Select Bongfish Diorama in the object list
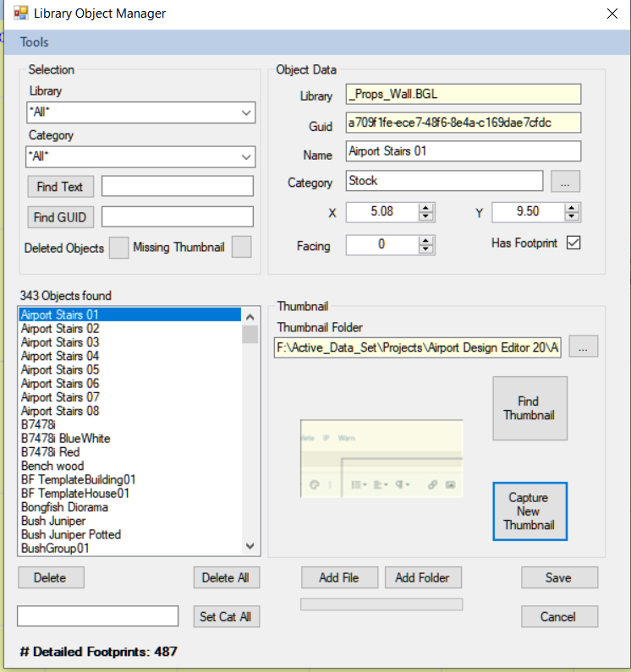631x672 pixels. [64, 507]
